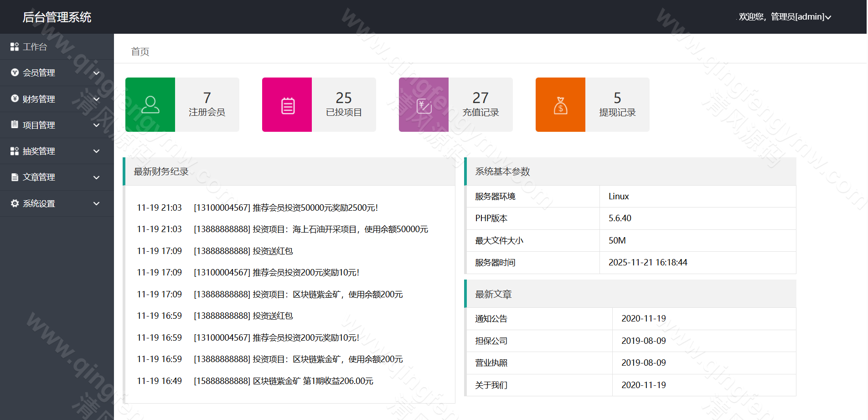Click the 营业执照 row in latest articles

point(492,363)
